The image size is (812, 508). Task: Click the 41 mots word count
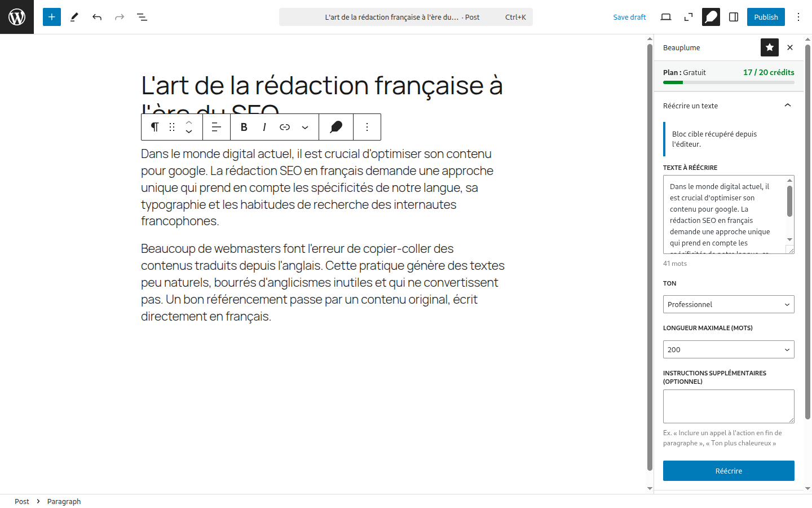tap(675, 264)
